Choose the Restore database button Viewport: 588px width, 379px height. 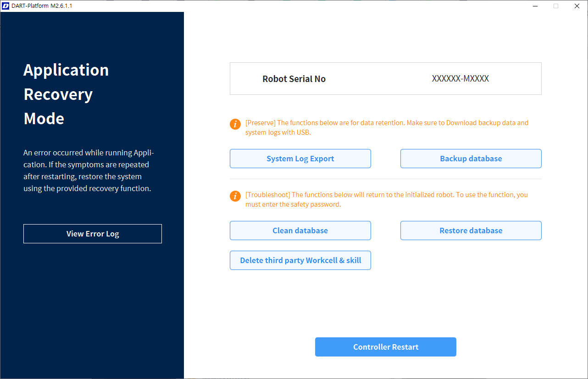471,231
